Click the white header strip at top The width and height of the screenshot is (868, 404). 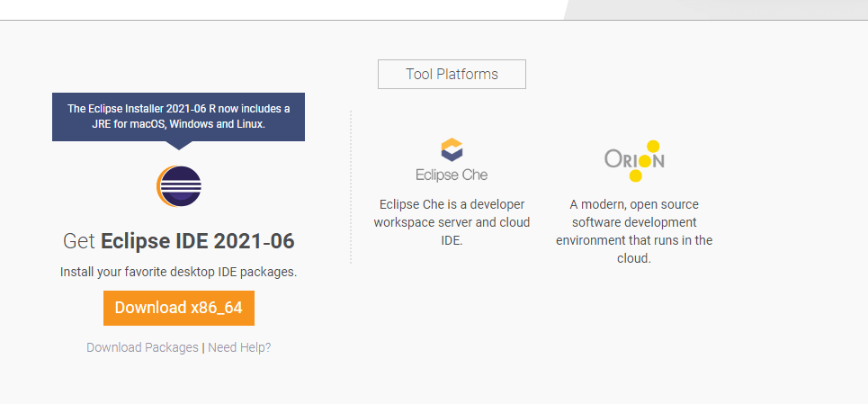point(270,9)
